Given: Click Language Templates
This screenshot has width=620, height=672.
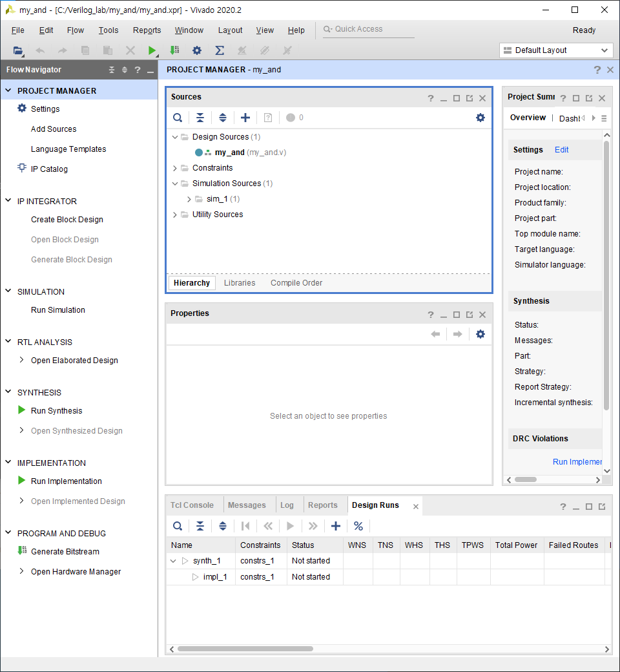Looking at the screenshot, I should click(68, 149).
